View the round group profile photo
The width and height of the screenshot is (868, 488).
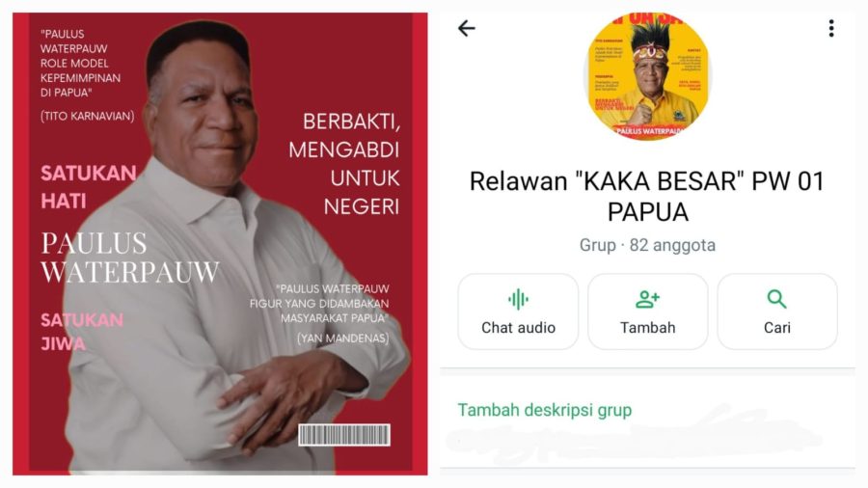648,76
